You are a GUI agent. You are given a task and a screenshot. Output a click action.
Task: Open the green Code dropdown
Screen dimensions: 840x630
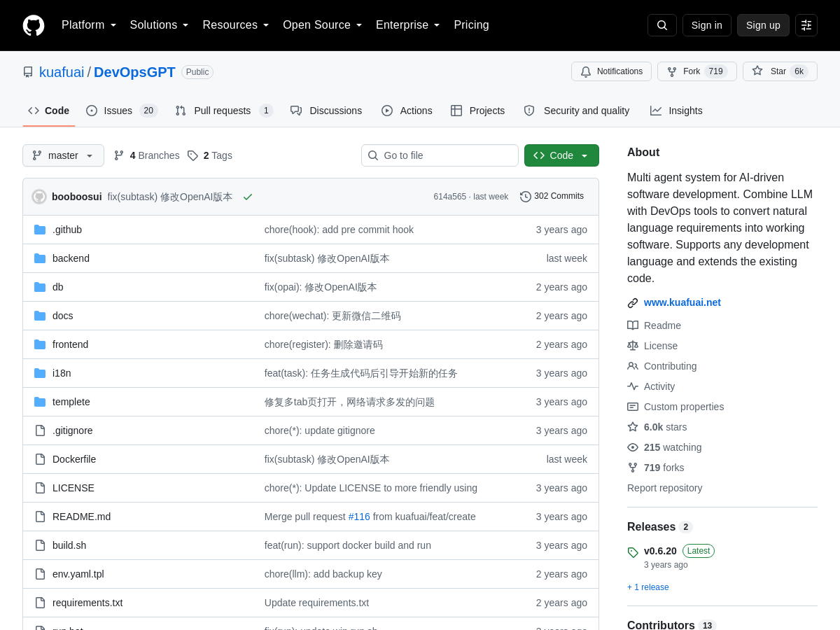561,155
